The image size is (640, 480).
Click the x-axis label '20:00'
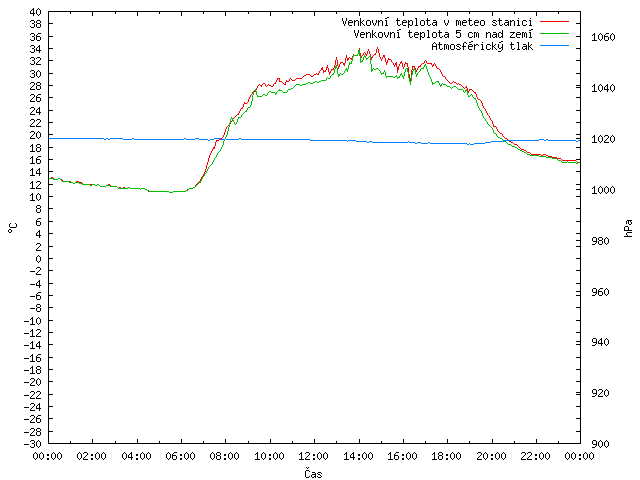(x=491, y=456)
